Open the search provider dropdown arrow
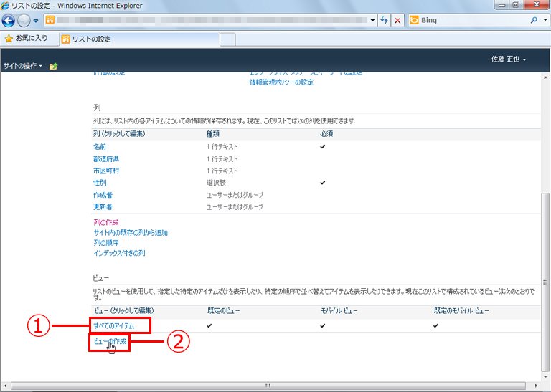This screenshot has width=551, height=392. (x=545, y=20)
